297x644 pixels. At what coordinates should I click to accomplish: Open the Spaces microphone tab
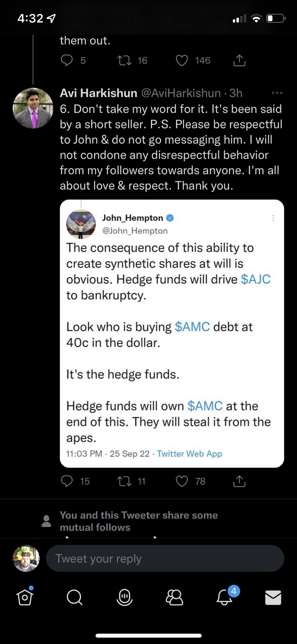[x=124, y=597]
